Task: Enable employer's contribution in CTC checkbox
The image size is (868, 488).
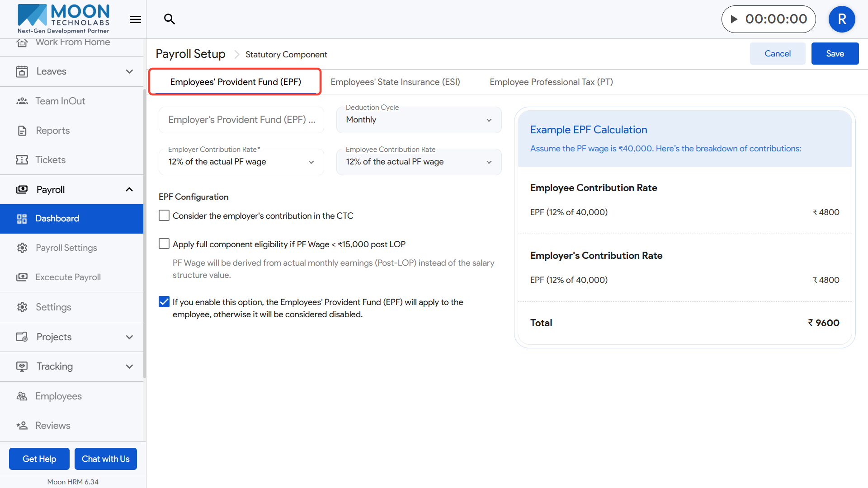Action: [164, 216]
